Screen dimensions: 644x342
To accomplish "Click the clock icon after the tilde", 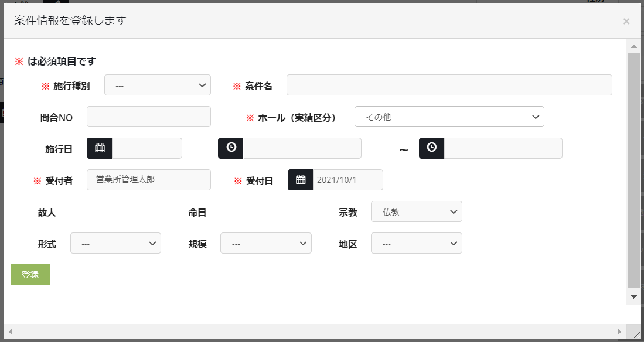I will coord(431,148).
